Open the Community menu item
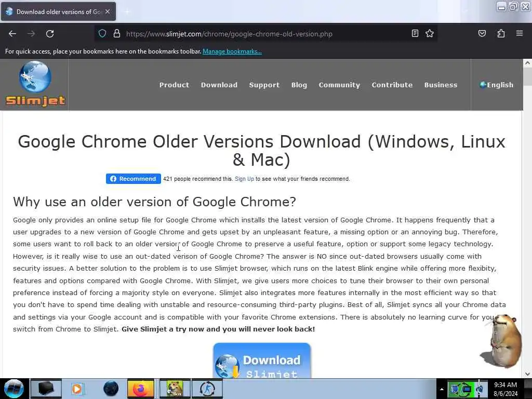532x399 pixels. coord(339,85)
